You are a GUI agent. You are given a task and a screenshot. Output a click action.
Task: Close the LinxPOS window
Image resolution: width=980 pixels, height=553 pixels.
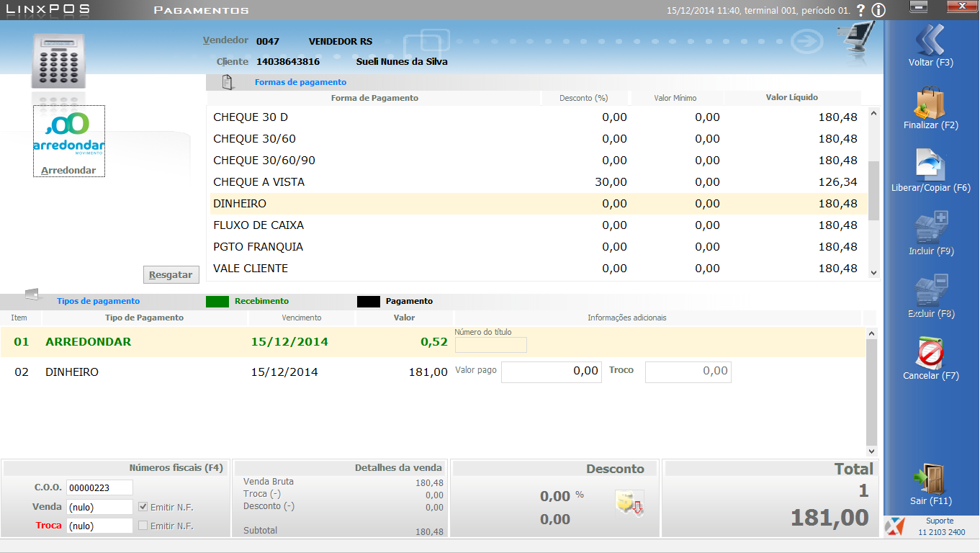click(961, 6)
